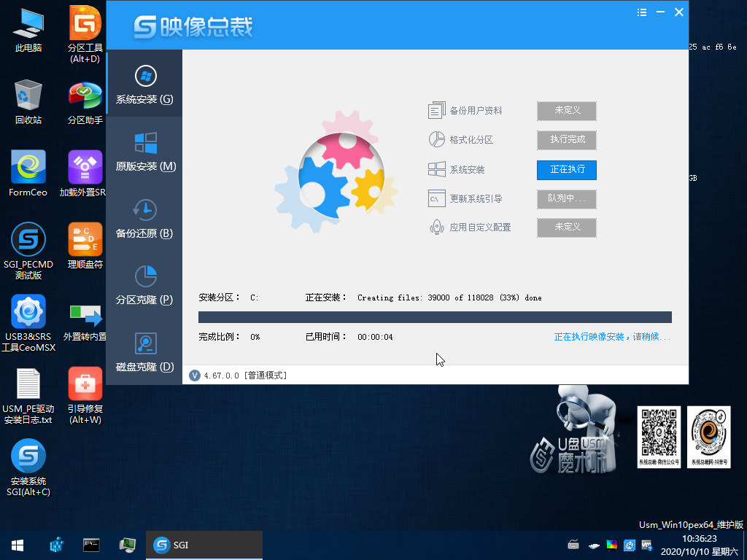Screen dimensions: 747x560
Task: Click 执行完成 beside 格式化分区
Action: 566,140
